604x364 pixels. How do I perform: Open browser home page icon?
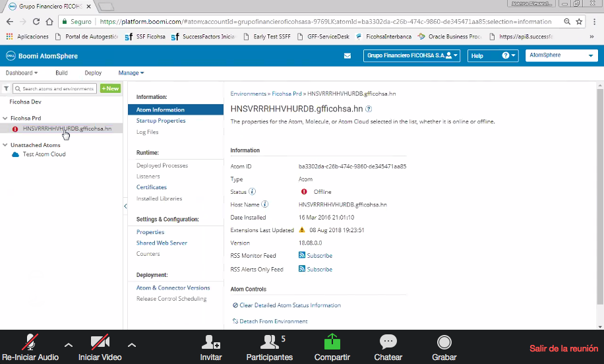[x=49, y=22]
